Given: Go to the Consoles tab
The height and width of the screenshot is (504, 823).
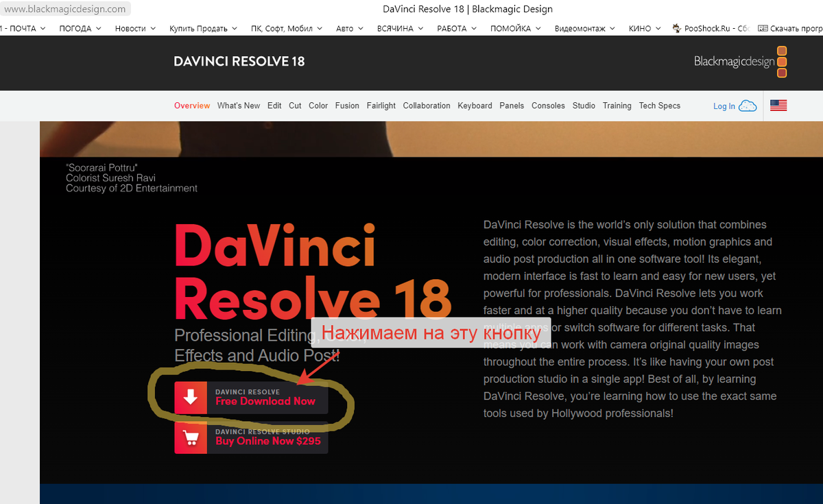Looking at the screenshot, I should (x=549, y=106).
